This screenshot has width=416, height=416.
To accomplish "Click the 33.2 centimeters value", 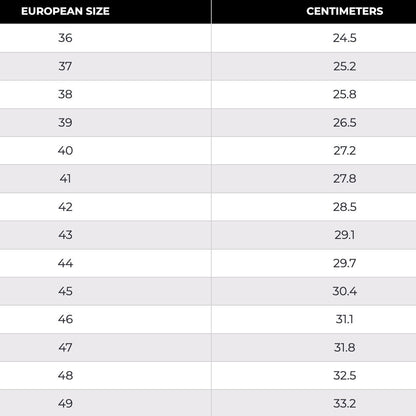I will click(x=345, y=403).
